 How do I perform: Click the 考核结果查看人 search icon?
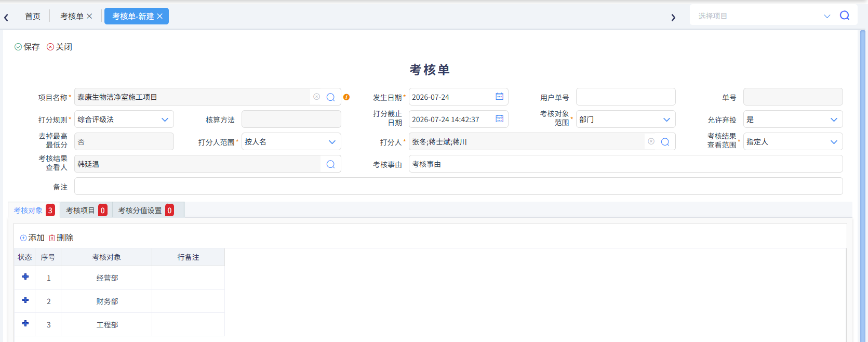330,164
